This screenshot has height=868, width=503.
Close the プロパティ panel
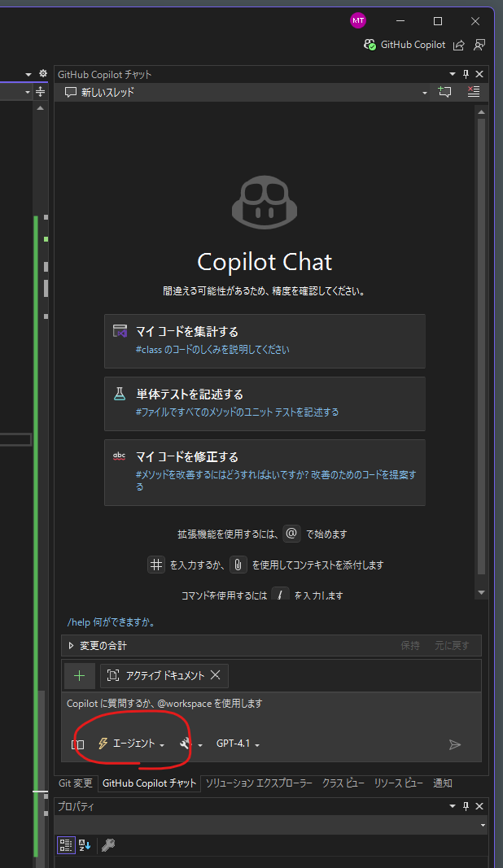pyautogui.click(x=479, y=806)
